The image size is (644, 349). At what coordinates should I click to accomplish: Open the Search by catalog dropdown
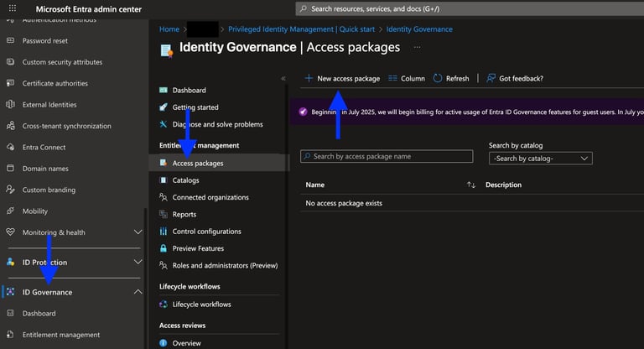tap(541, 159)
